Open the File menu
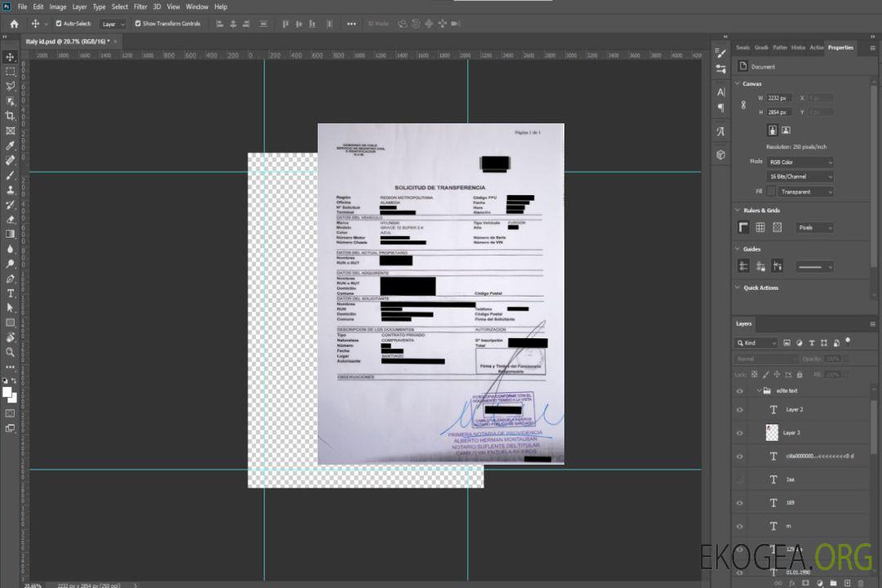 [x=23, y=7]
